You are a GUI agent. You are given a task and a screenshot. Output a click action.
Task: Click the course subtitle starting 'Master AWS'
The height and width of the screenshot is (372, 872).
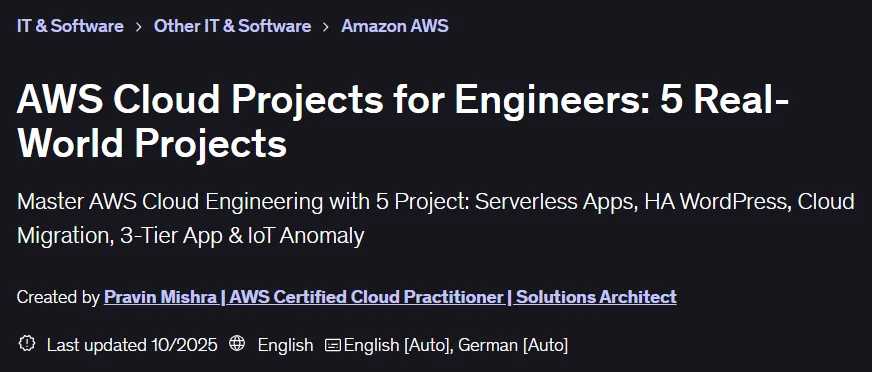pyautogui.click(x=435, y=219)
